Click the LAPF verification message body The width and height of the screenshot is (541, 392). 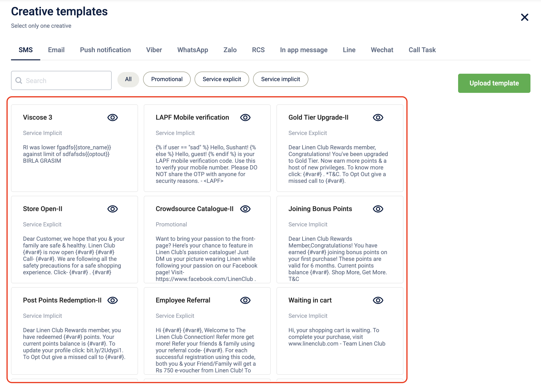click(x=207, y=164)
